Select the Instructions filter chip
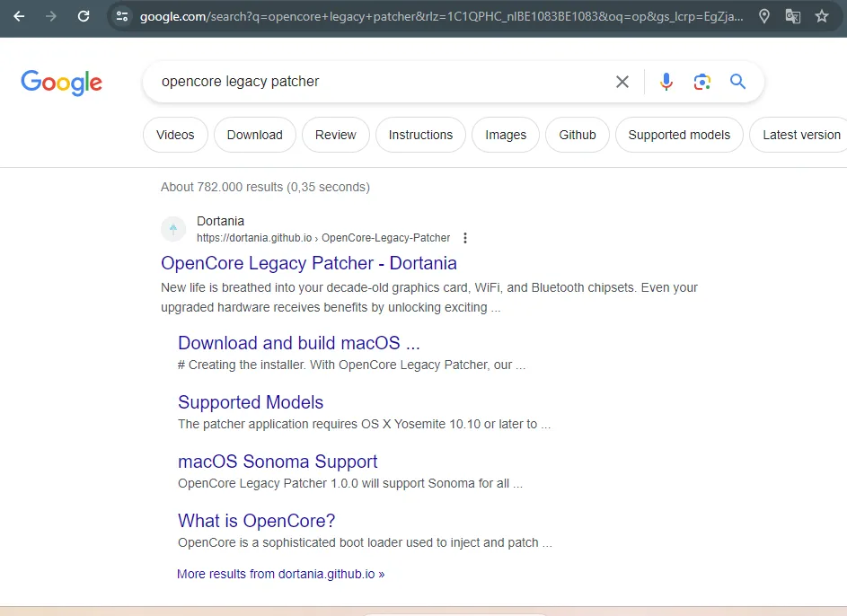The image size is (847, 616). 420,135
